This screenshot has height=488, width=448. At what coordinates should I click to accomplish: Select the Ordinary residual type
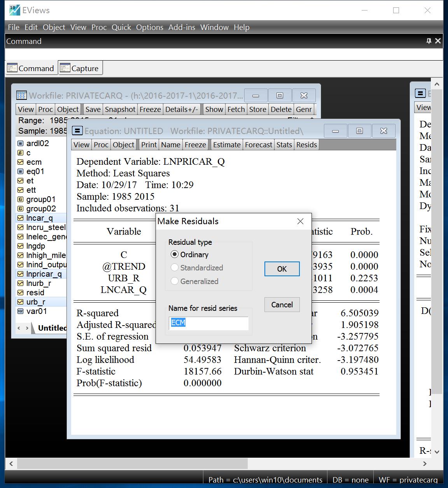pos(175,254)
